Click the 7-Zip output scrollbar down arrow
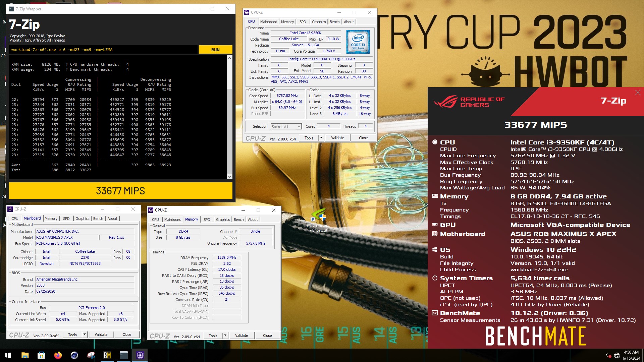The image size is (644, 362). click(x=229, y=177)
